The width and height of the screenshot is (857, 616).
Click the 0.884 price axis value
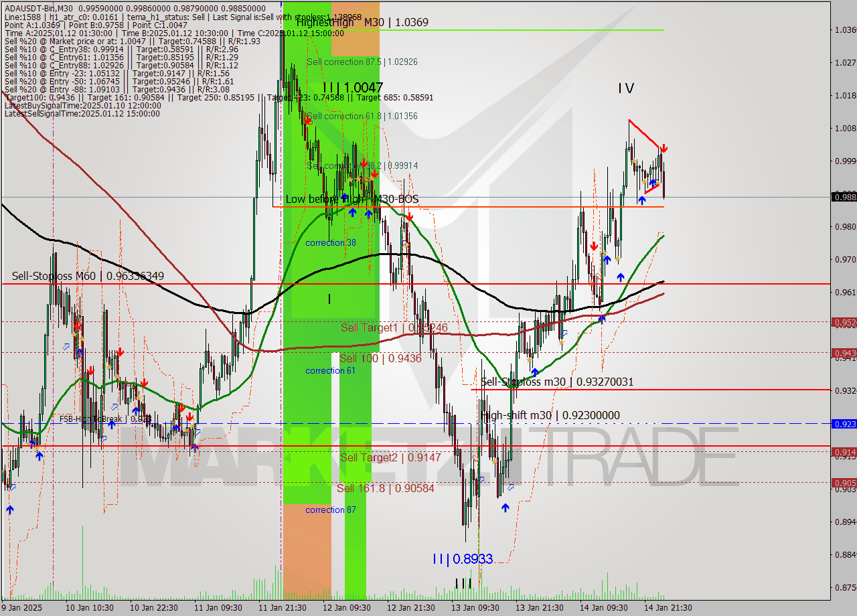(x=845, y=554)
